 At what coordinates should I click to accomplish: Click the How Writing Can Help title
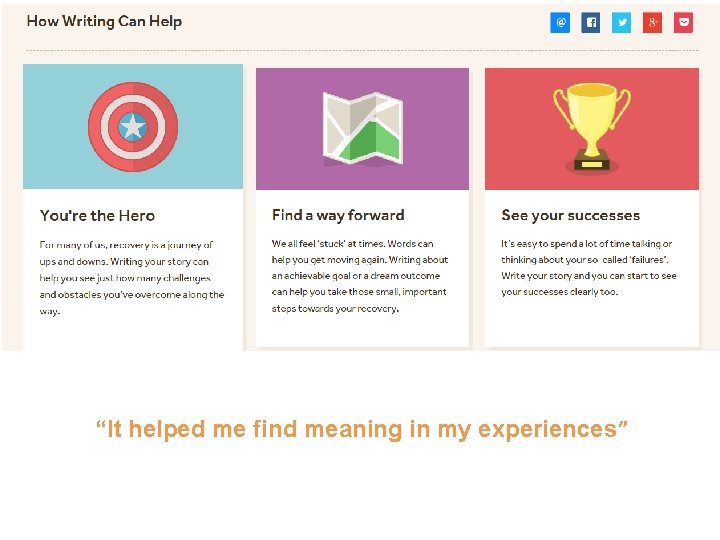(104, 21)
